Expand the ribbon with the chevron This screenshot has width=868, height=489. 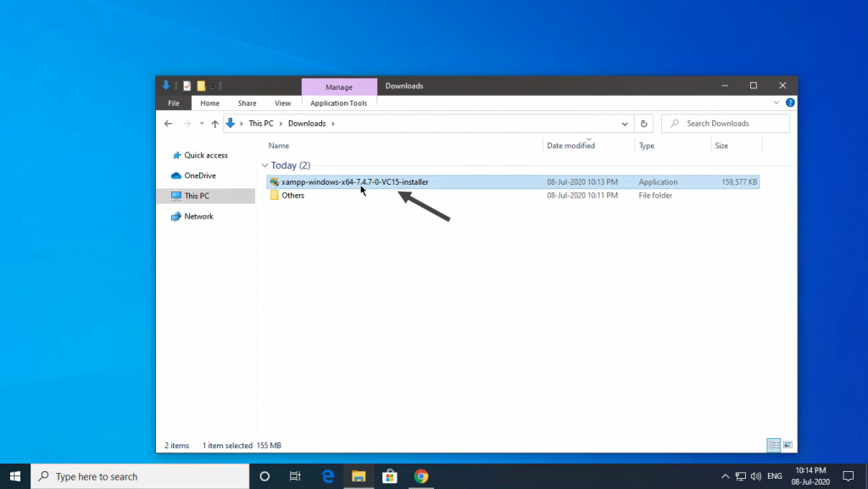(x=776, y=103)
